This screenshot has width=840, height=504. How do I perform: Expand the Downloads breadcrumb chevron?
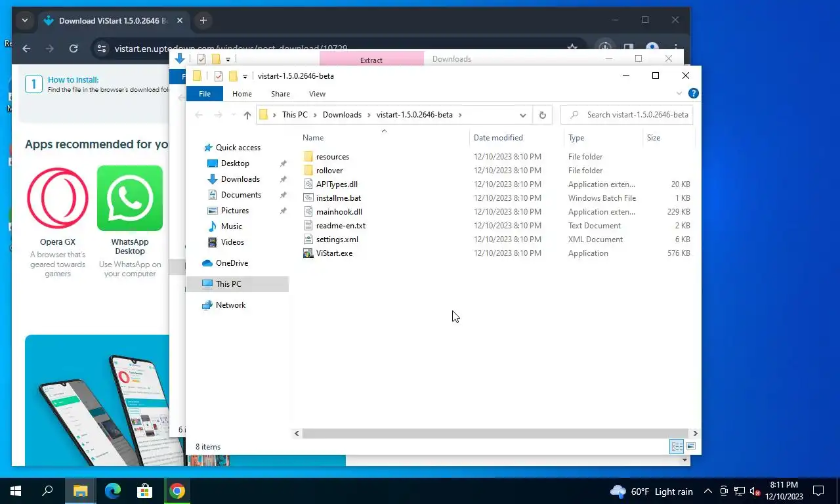click(369, 115)
